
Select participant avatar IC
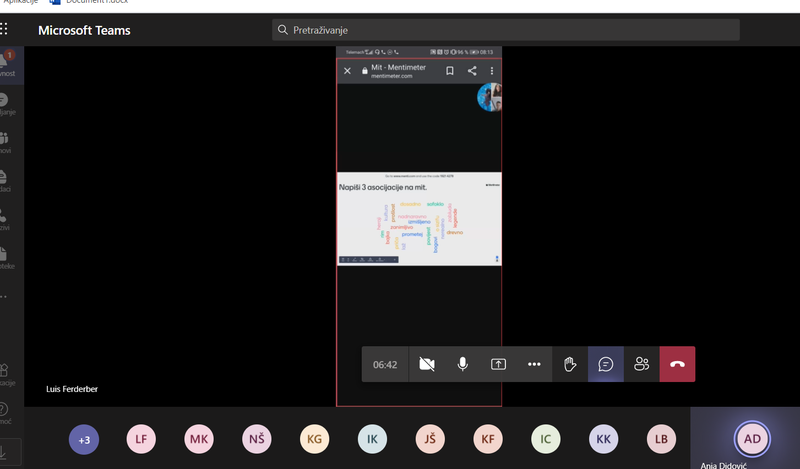(x=546, y=439)
